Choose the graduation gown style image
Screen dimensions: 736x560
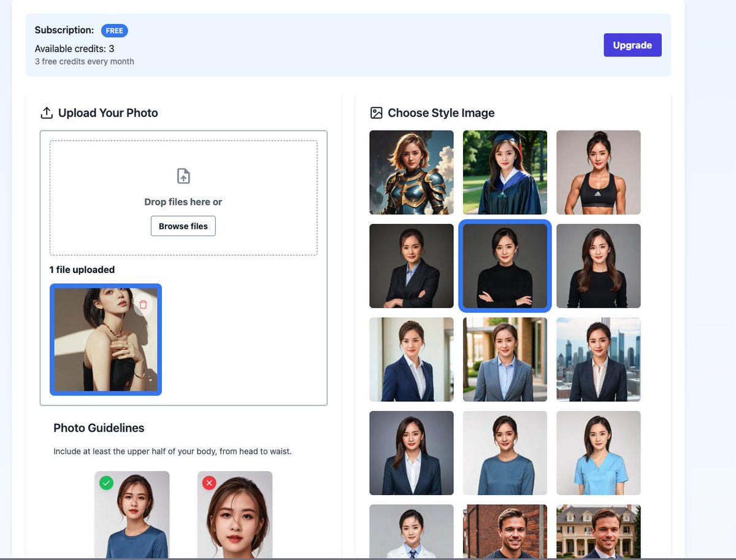tap(505, 172)
